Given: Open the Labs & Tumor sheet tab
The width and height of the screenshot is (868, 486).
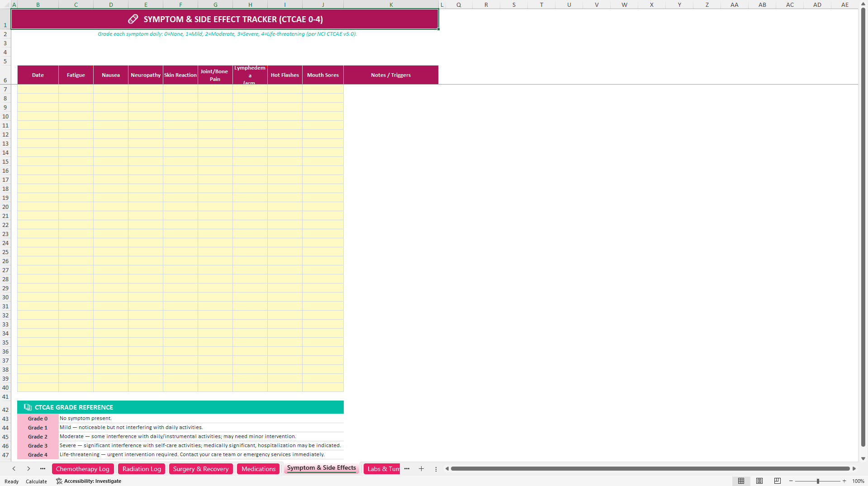Looking at the screenshot, I should pos(382,469).
